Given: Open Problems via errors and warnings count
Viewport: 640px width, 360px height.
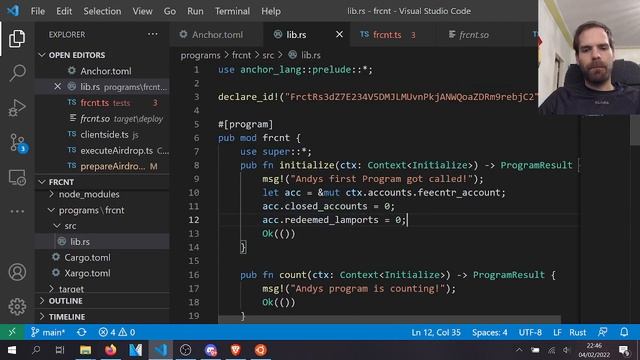Looking at the screenshot, I should [x=117, y=332].
